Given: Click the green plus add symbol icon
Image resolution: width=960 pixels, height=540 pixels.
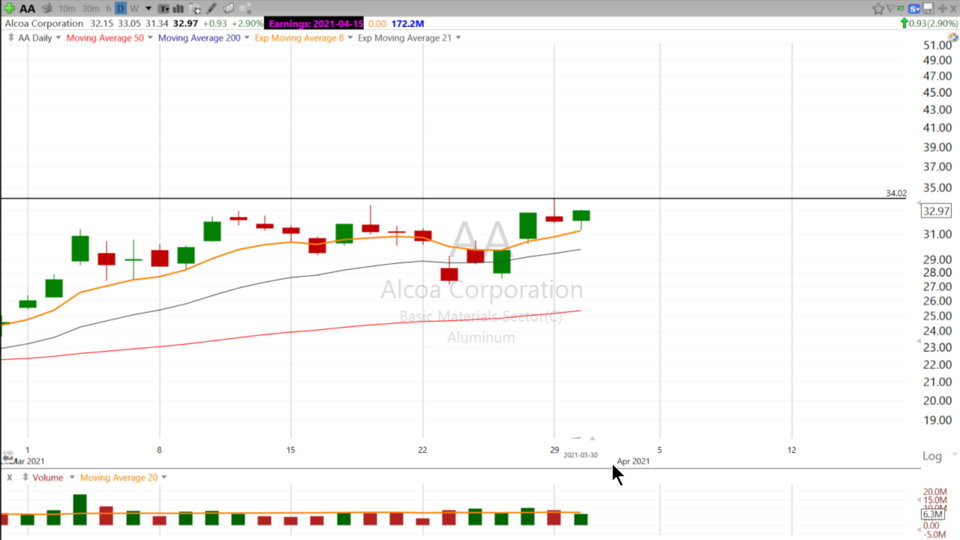Looking at the screenshot, I should [x=10, y=8].
